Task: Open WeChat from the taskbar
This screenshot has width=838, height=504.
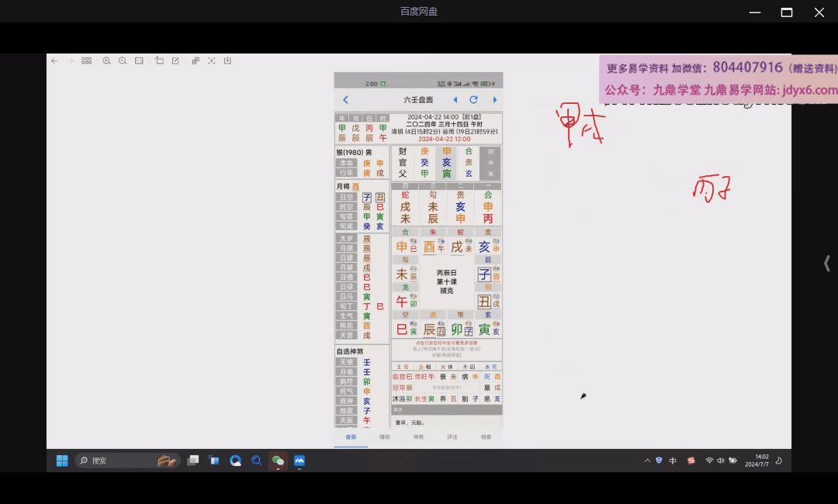Action: tap(277, 461)
